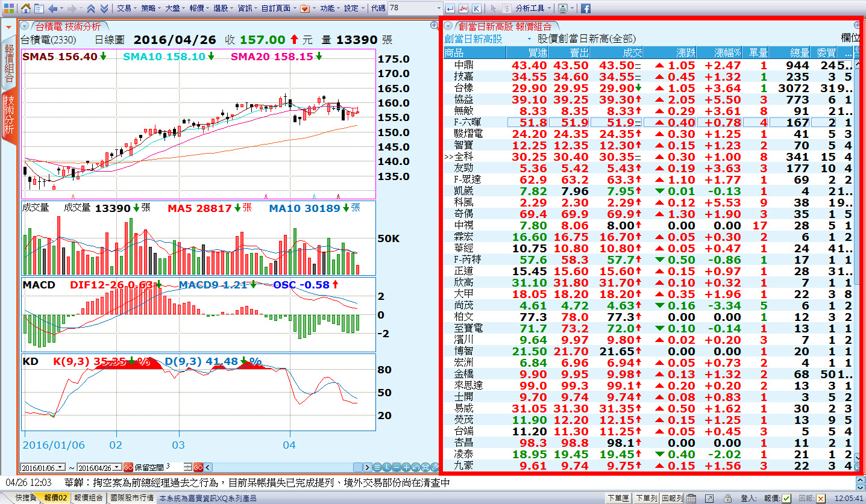Click the lock icon in status bar
This screenshot has width=866, height=504.
pos(728,498)
